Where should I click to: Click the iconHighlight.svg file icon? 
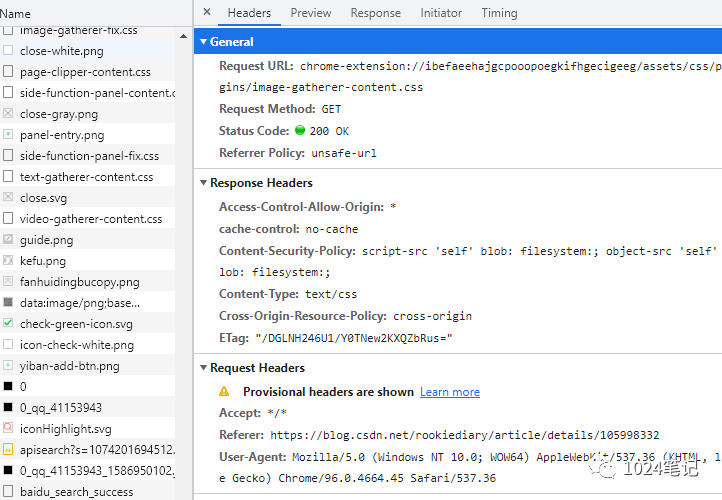pos(8,429)
